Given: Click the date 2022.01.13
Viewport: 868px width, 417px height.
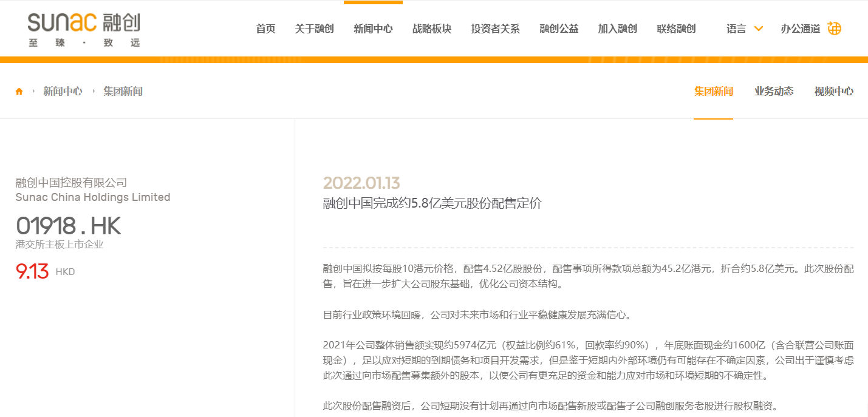Looking at the screenshot, I should [361, 183].
